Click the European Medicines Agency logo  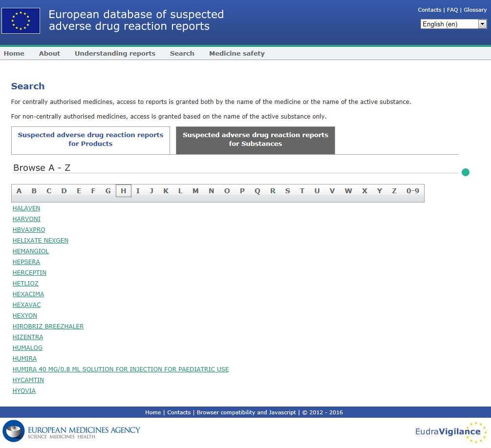(x=71, y=431)
